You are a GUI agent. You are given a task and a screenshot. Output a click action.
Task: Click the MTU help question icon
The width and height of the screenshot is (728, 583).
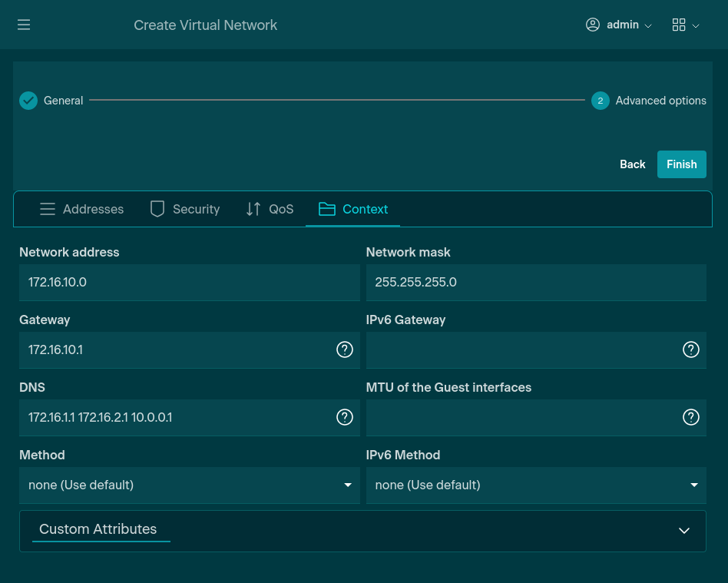[x=691, y=418]
